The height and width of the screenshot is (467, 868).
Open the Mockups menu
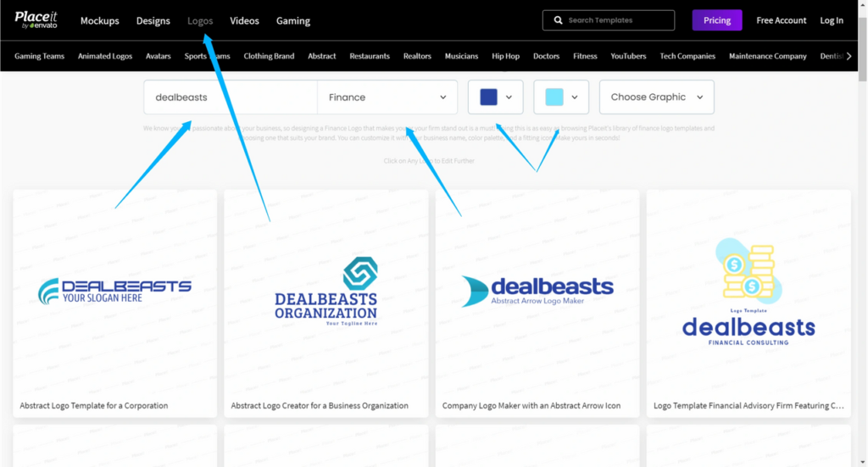(x=100, y=20)
